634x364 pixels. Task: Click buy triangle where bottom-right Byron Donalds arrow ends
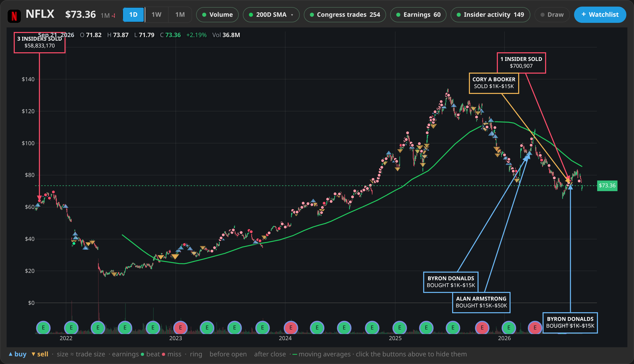pos(570,187)
